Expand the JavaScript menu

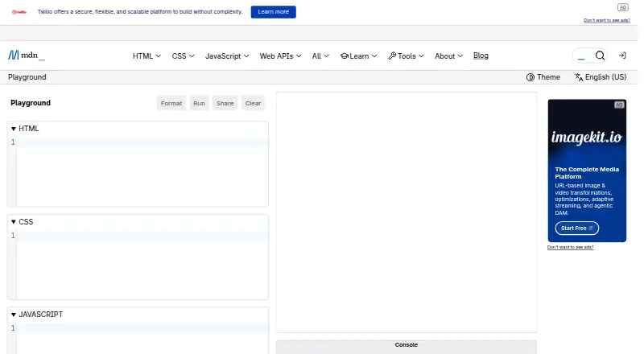tap(227, 56)
